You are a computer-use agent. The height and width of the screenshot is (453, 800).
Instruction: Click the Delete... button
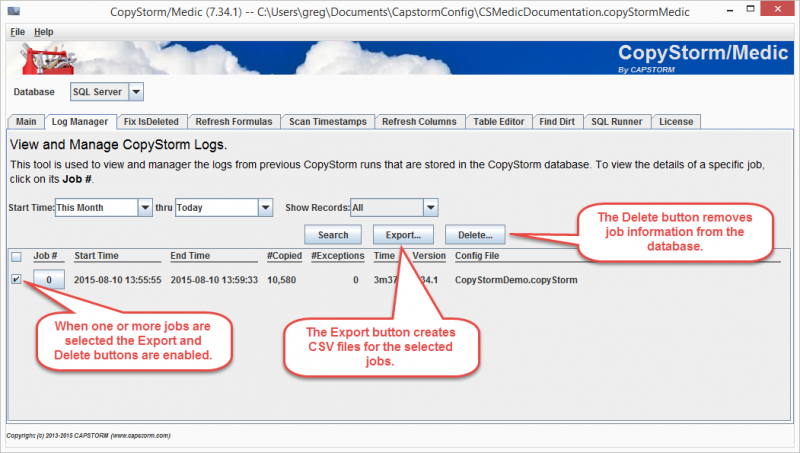(x=475, y=235)
